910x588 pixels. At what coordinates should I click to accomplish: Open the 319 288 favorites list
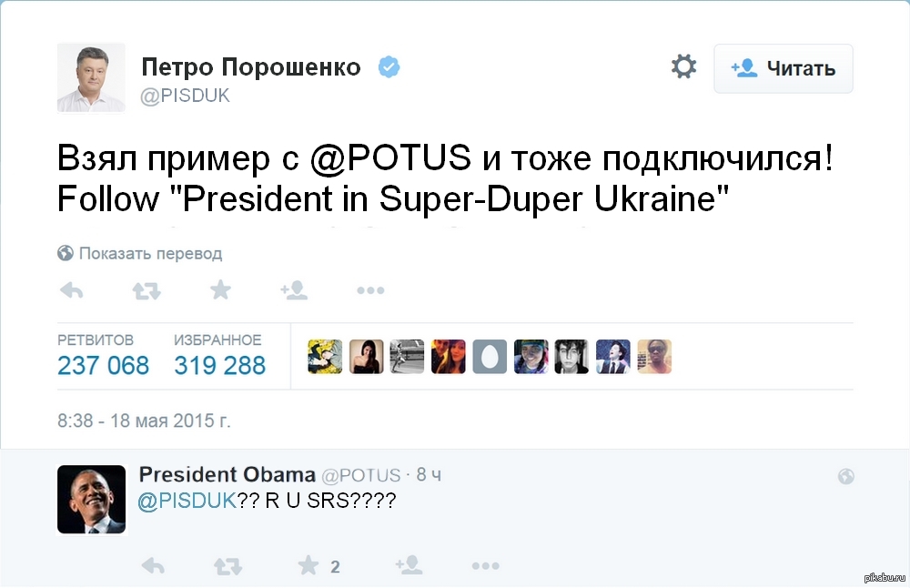(x=219, y=365)
